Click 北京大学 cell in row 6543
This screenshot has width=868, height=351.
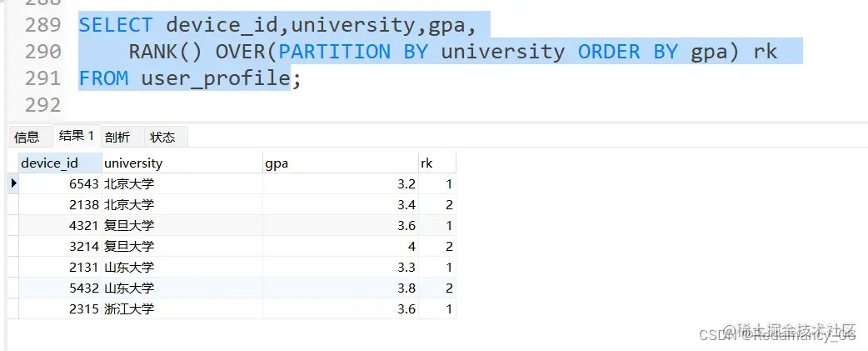click(x=182, y=183)
